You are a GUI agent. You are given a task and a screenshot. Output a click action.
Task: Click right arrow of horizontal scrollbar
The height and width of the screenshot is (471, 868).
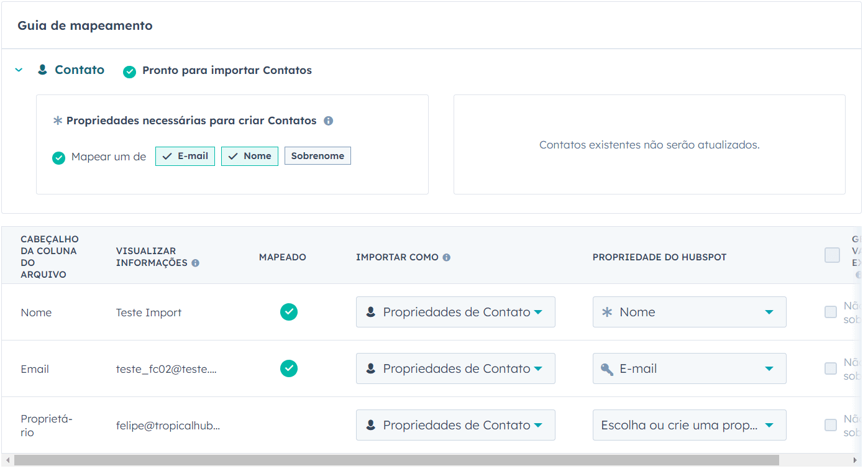pyautogui.click(x=856, y=460)
